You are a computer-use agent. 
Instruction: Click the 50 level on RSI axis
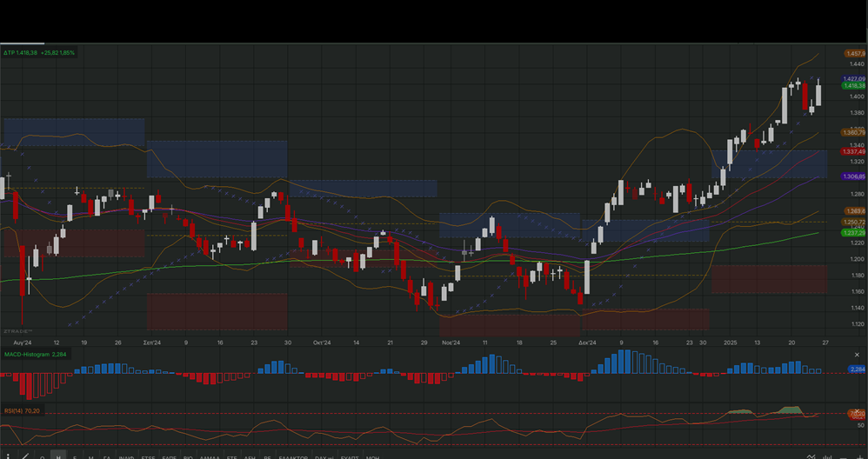pyautogui.click(x=861, y=425)
